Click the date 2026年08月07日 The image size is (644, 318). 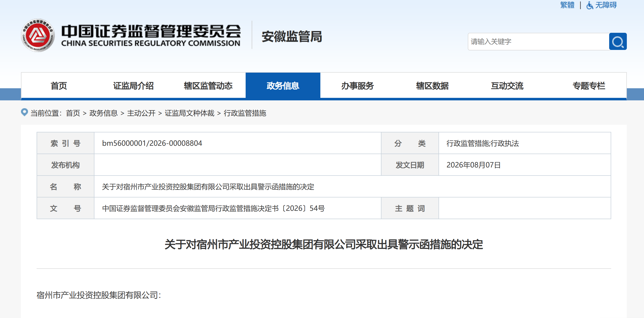point(474,165)
